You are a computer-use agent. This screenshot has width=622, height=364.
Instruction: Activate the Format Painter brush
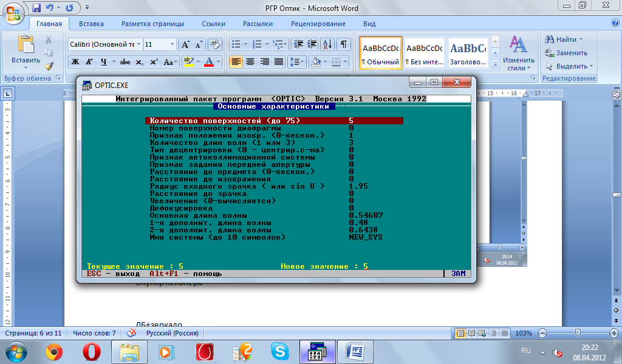[x=49, y=66]
